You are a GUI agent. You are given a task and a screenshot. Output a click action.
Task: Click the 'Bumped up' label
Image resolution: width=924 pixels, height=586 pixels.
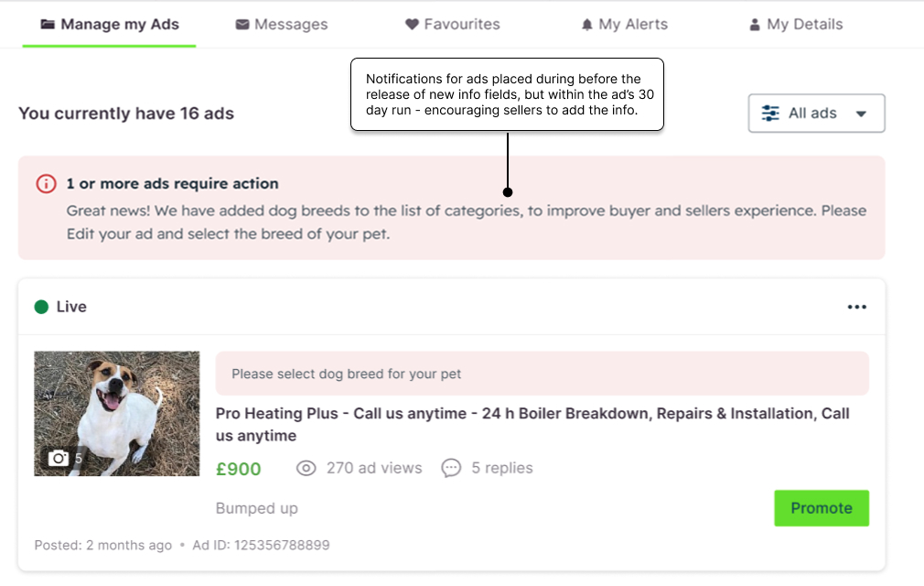pyautogui.click(x=257, y=508)
